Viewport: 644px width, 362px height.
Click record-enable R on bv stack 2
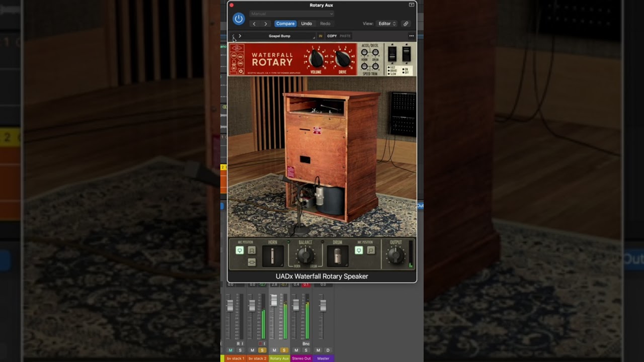260,343
